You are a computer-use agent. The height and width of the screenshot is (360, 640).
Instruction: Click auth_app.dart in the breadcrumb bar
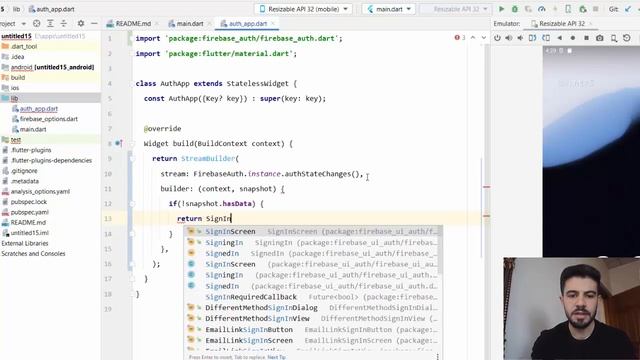(x=51, y=9)
